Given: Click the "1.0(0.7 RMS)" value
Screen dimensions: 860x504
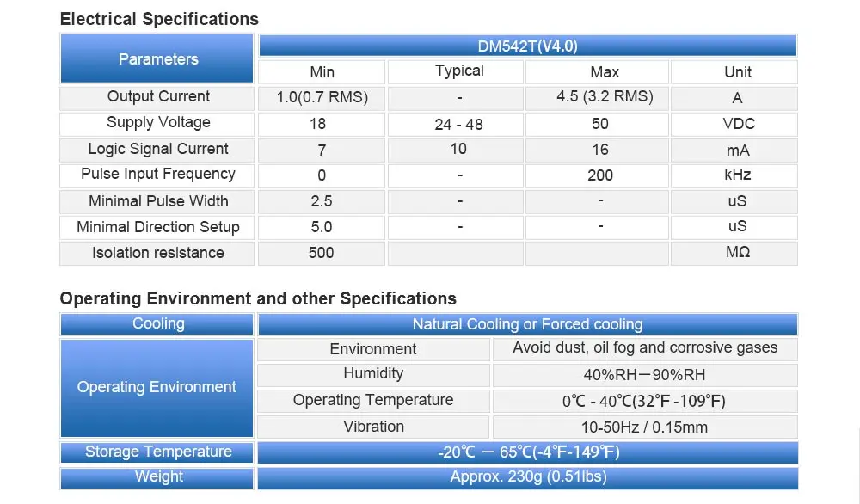Looking at the screenshot, I should (x=322, y=98).
